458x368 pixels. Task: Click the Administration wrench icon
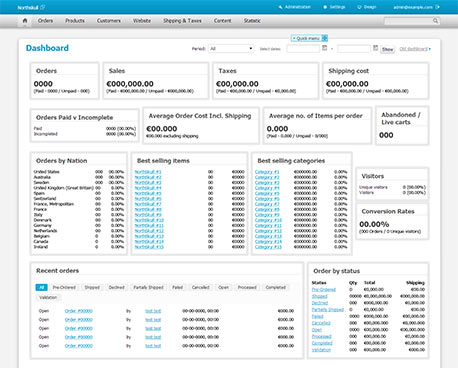point(280,7)
